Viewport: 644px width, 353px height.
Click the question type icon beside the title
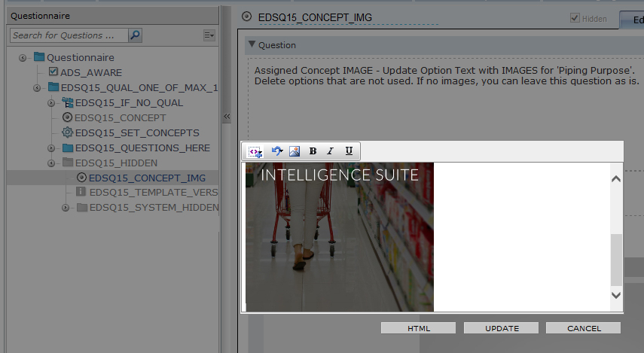[246, 17]
